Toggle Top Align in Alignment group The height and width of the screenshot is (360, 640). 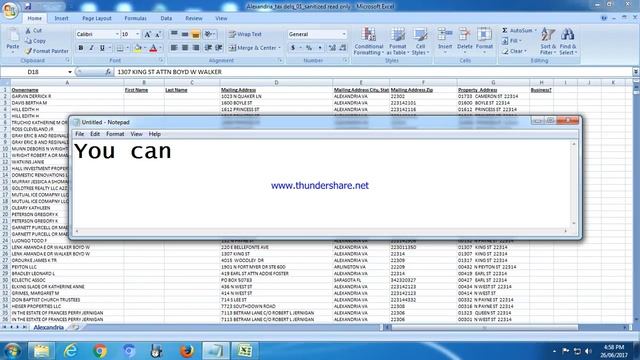point(174,34)
